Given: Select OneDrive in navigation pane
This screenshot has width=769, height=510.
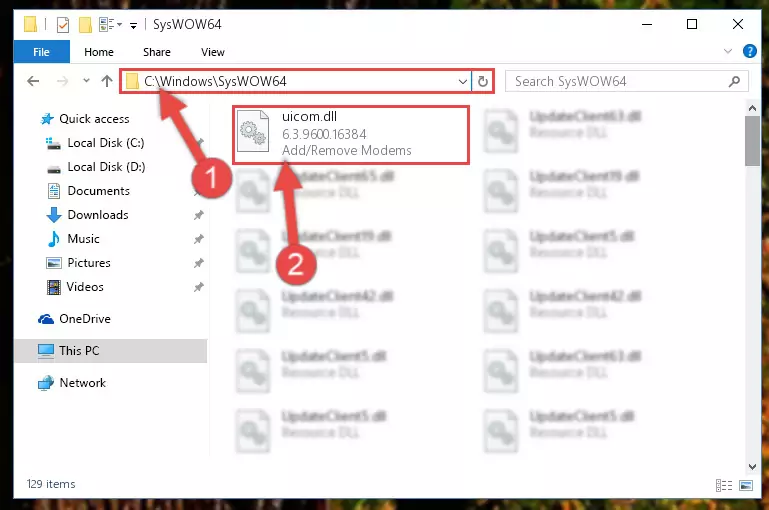Looking at the screenshot, I should (84, 319).
